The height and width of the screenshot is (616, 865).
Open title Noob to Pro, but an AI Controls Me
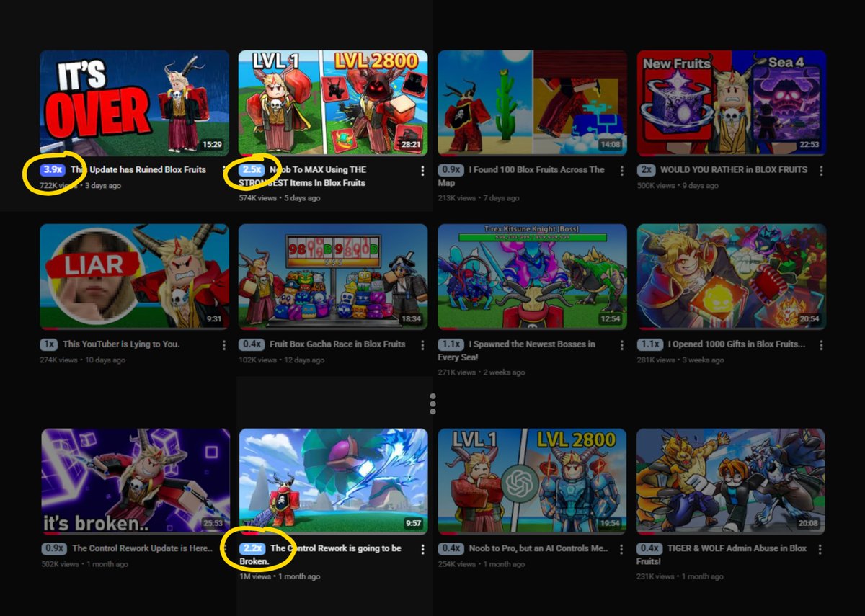pyautogui.click(x=538, y=548)
